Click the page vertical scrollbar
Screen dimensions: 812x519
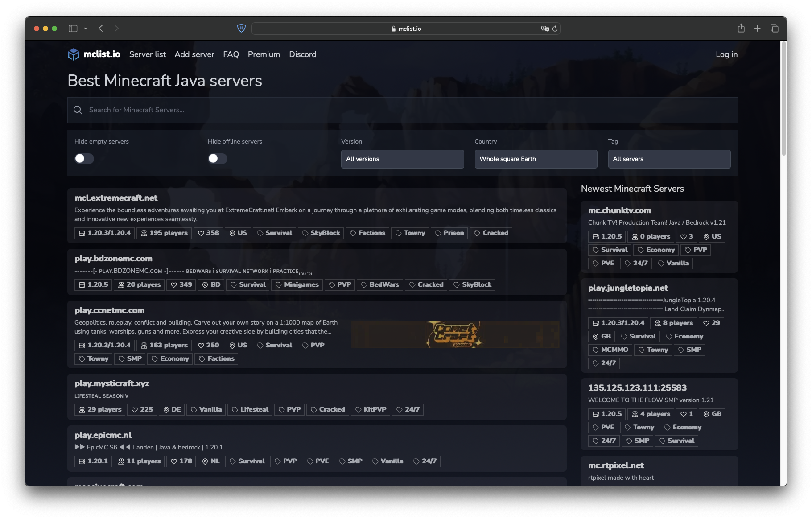pyautogui.click(x=783, y=98)
